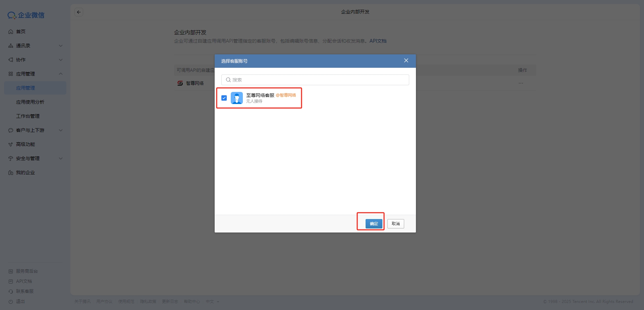
Task: Select 工作台管理 in sidebar
Action: click(x=28, y=116)
